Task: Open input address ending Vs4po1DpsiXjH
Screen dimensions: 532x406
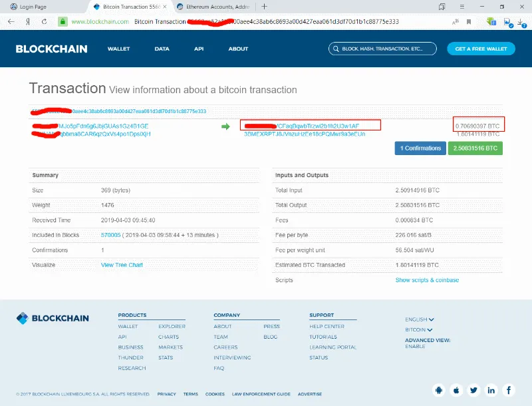Action: coord(91,134)
